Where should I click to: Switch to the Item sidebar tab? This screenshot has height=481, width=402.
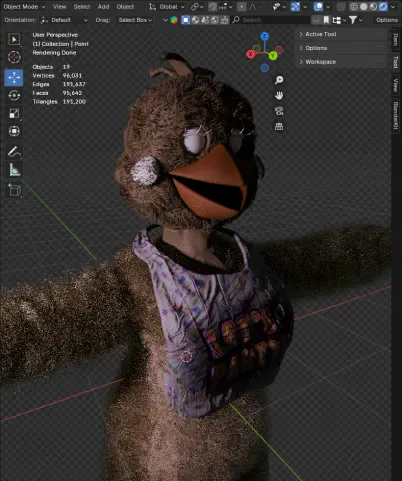coord(396,39)
